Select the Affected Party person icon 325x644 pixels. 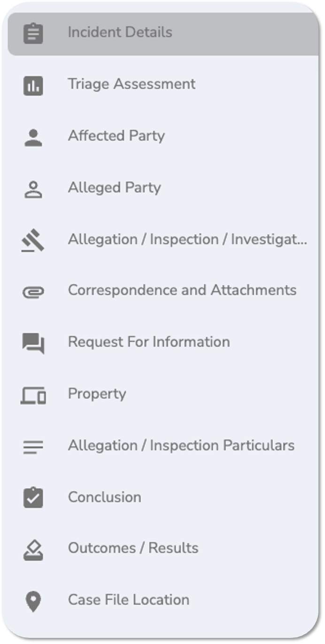click(x=32, y=136)
